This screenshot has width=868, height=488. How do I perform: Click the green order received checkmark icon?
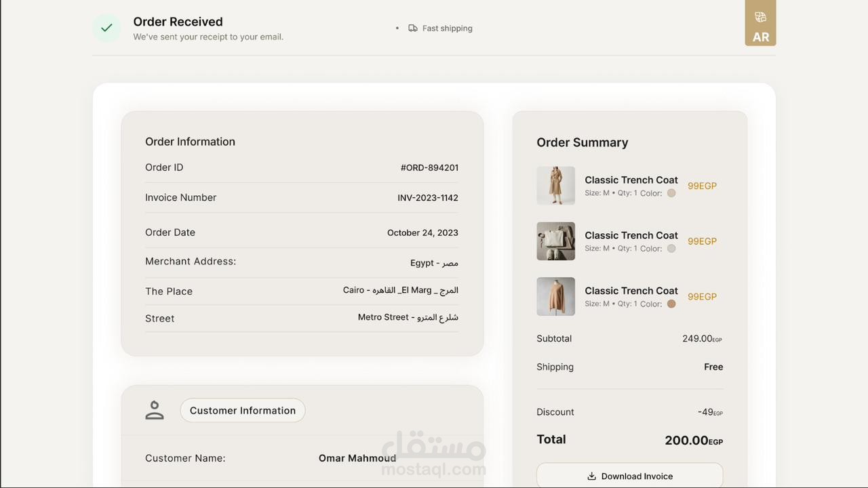106,28
